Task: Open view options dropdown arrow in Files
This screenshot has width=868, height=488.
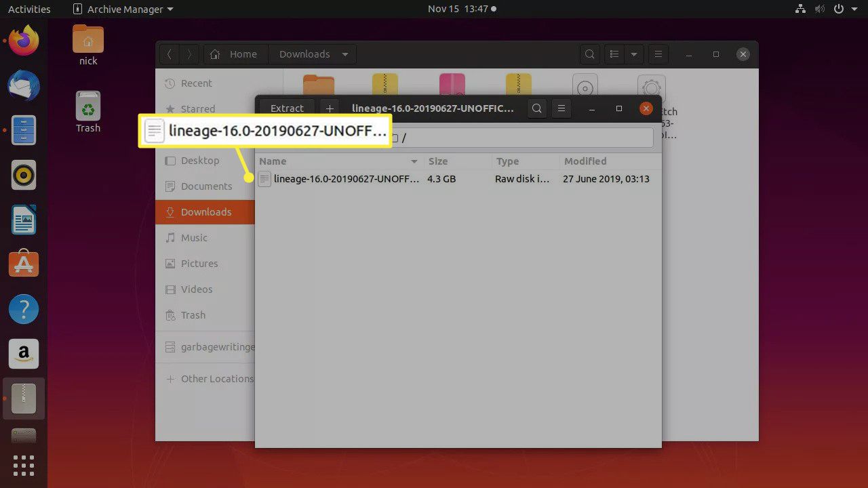Action: 634,54
